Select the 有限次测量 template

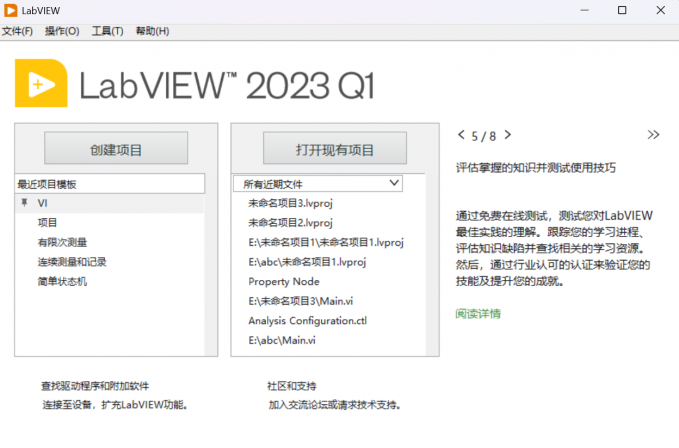[x=62, y=242]
